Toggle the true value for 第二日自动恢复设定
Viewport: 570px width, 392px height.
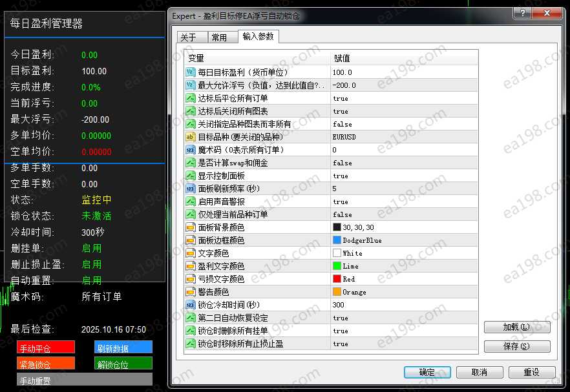tap(341, 318)
